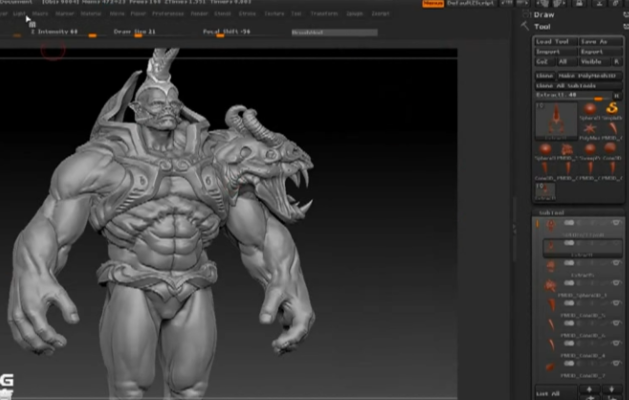Click the small Extract thumbnail under the tool grid
The width and height of the screenshot is (629, 400).
point(546,190)
